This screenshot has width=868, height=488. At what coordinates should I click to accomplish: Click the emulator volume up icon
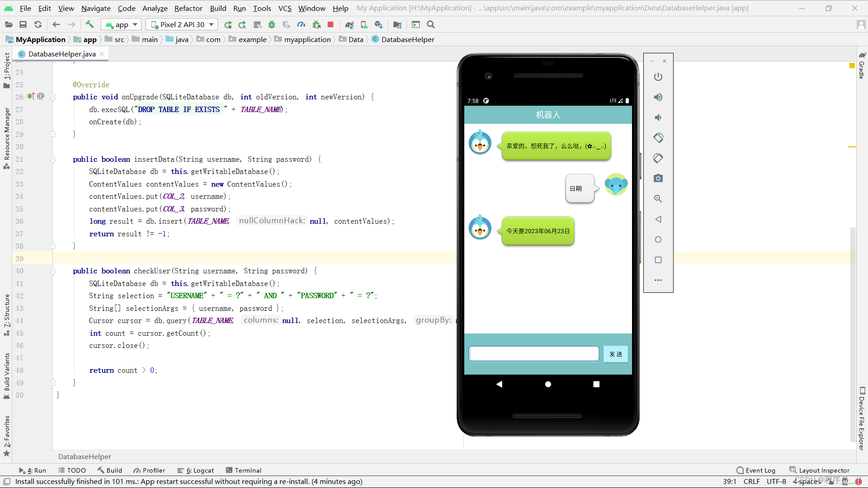[x=658, y=97]
